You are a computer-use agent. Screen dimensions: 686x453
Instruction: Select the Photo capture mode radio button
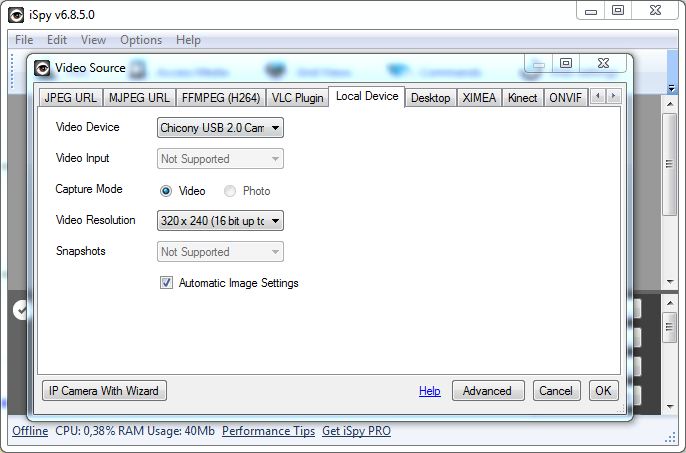pos(230,191)
